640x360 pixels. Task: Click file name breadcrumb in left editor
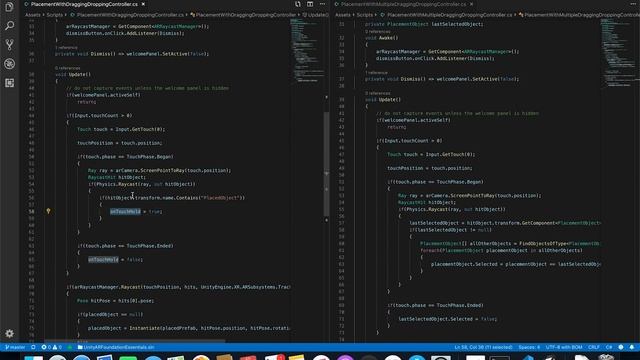pos(130,15)
